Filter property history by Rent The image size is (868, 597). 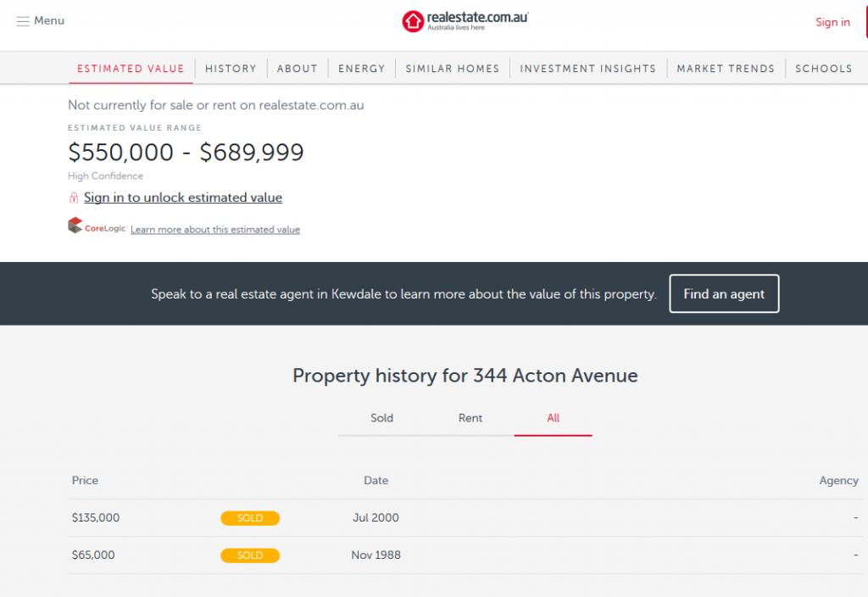tap(470, 418)
